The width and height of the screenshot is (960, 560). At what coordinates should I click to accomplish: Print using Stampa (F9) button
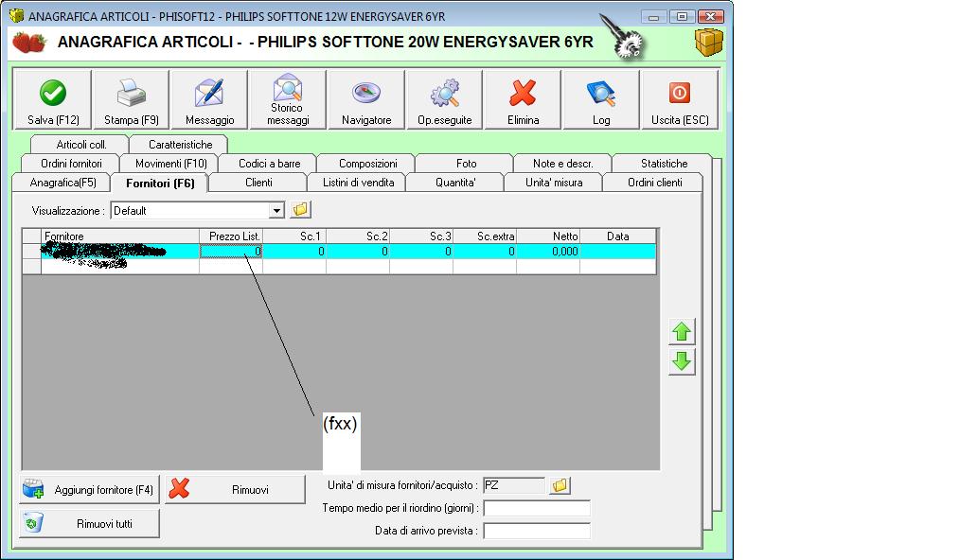(x=131, y=99)
